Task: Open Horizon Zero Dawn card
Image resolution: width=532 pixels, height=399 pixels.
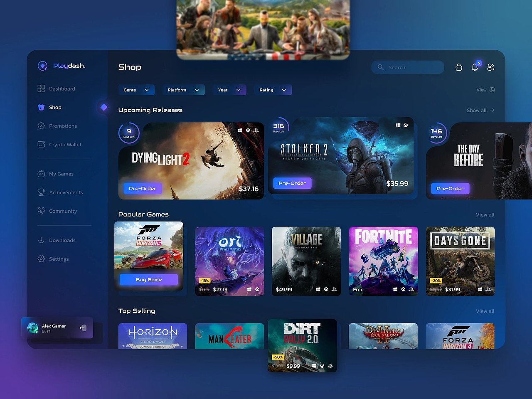Action: [153, 336]
